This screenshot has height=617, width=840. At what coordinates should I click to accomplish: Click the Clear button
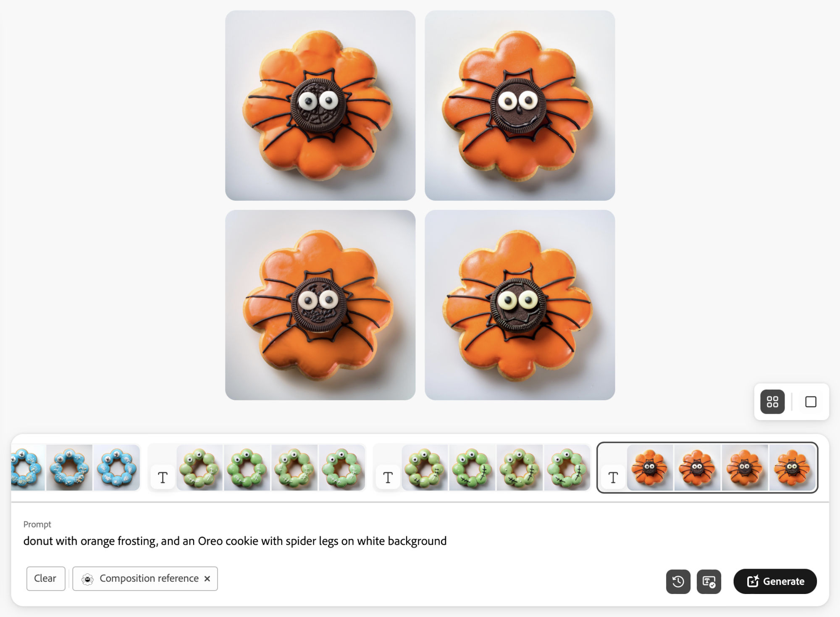click(45, 578)
